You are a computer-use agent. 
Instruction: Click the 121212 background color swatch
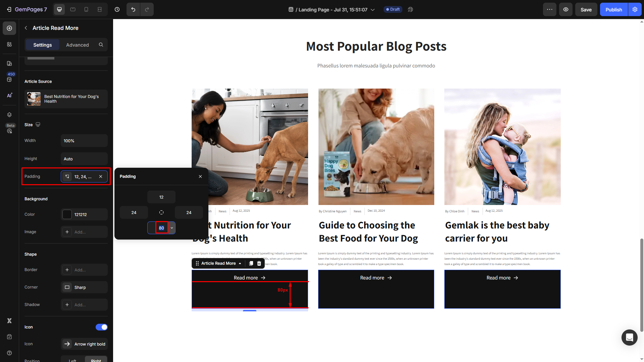point(67,214)
